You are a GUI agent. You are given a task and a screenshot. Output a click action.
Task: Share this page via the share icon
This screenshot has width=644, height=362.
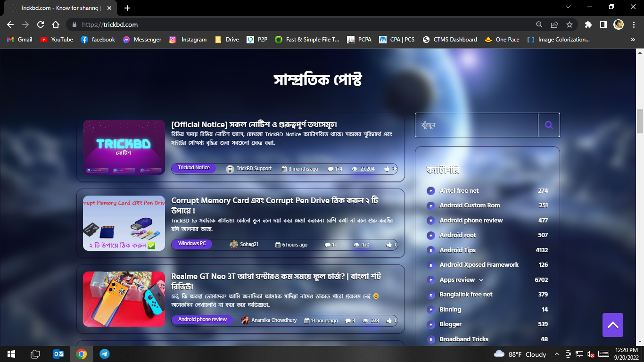pos(554,25)
